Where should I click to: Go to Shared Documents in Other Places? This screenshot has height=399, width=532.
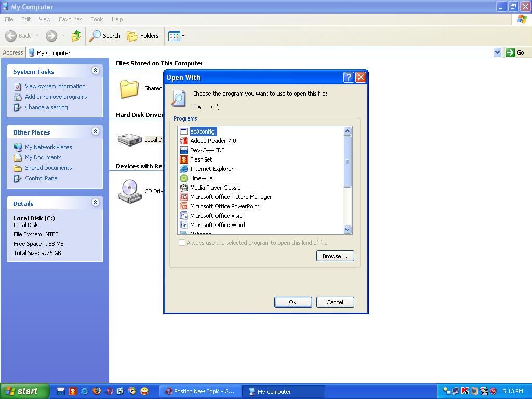tap(48, 168)
